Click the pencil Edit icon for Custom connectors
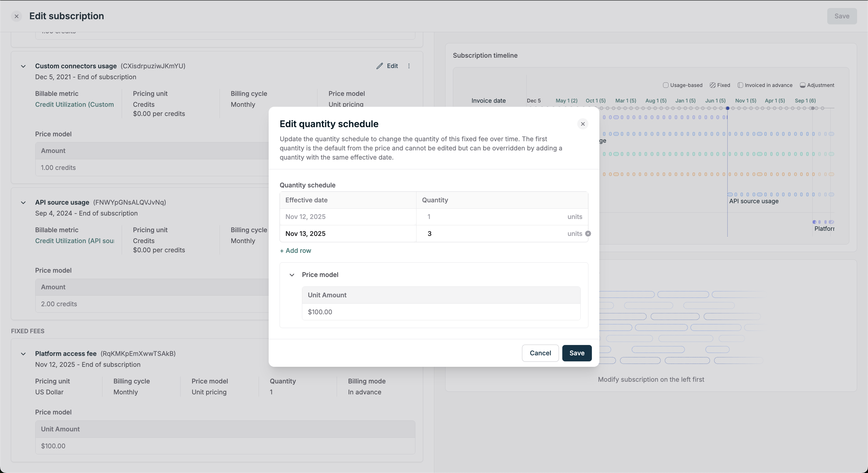The width and height of the screenshot is (868, 473). click(x=380, y=66)
